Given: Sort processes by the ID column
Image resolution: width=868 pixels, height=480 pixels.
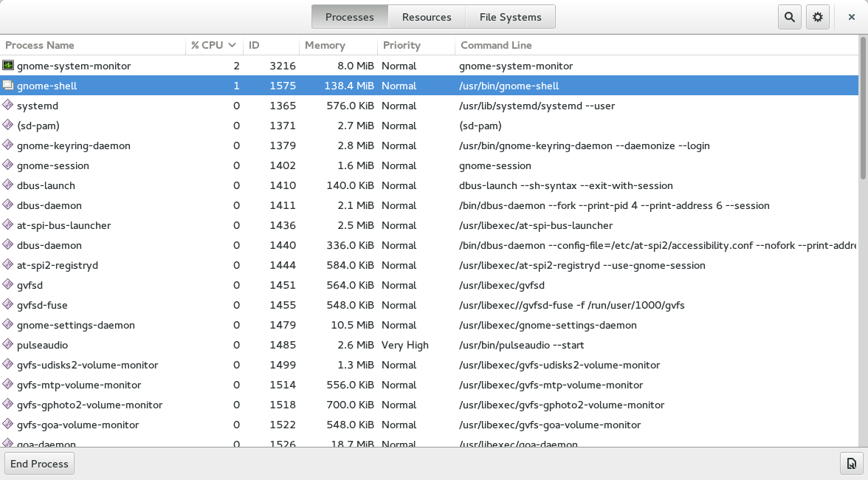Looking at the screenshot, I should [x=254, y=45].
